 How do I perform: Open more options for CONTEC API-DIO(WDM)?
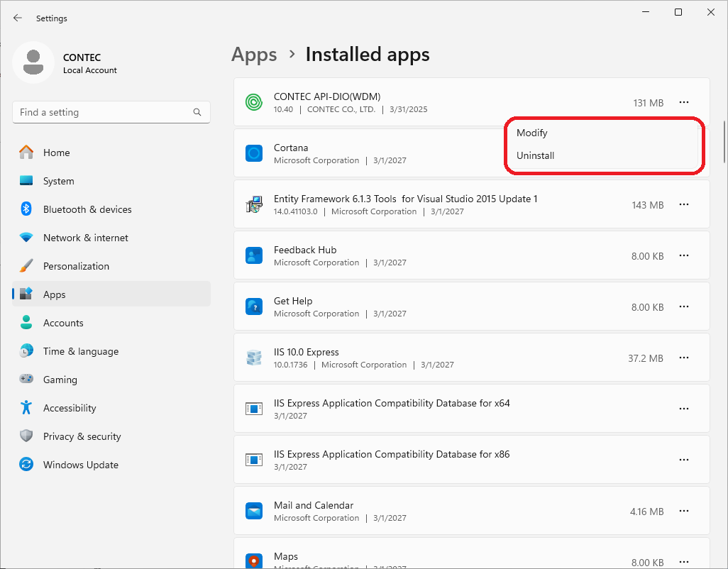click(x=684, y=102)
